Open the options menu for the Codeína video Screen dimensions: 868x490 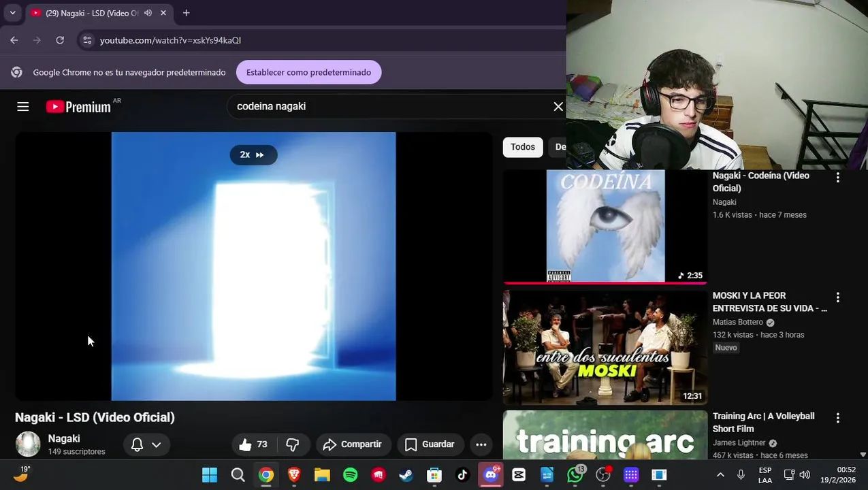[x=838, y=177]
